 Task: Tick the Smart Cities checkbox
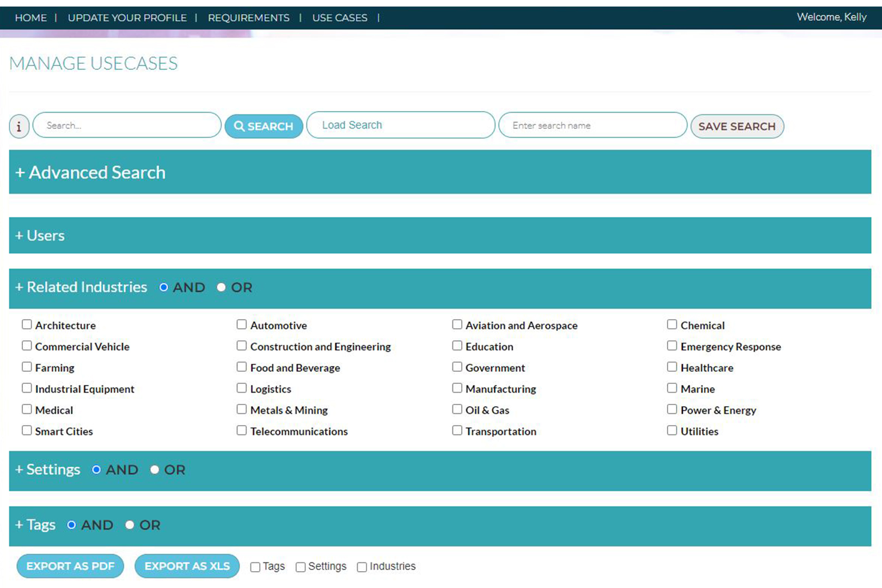click(x=27, y=431)
